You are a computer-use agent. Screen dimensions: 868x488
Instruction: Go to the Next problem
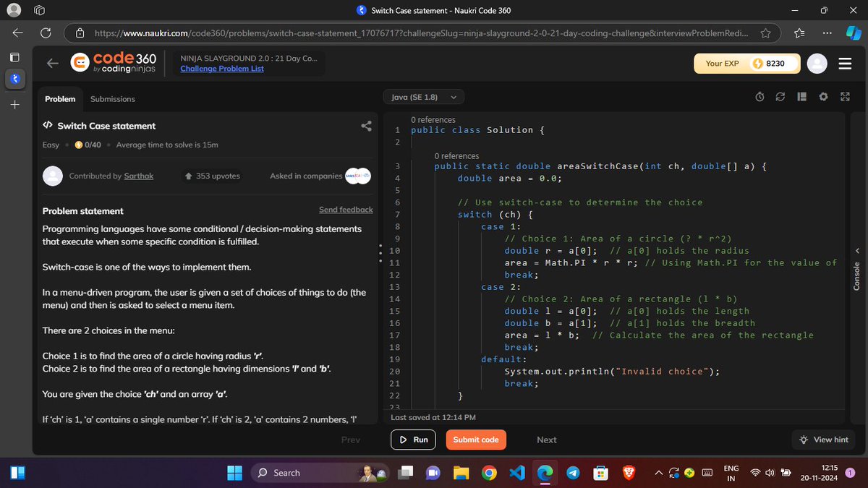click(547, 440)
